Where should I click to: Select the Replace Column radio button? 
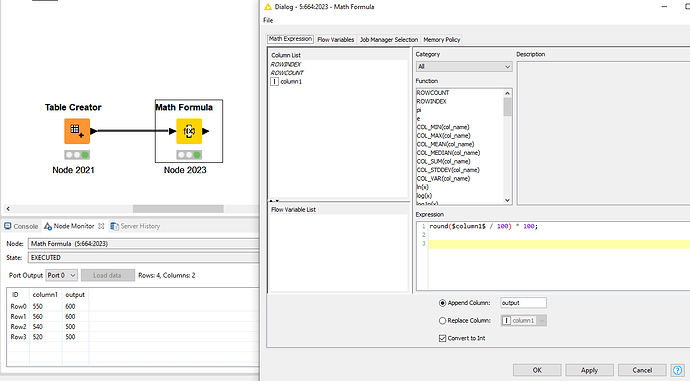click(442, 321)
